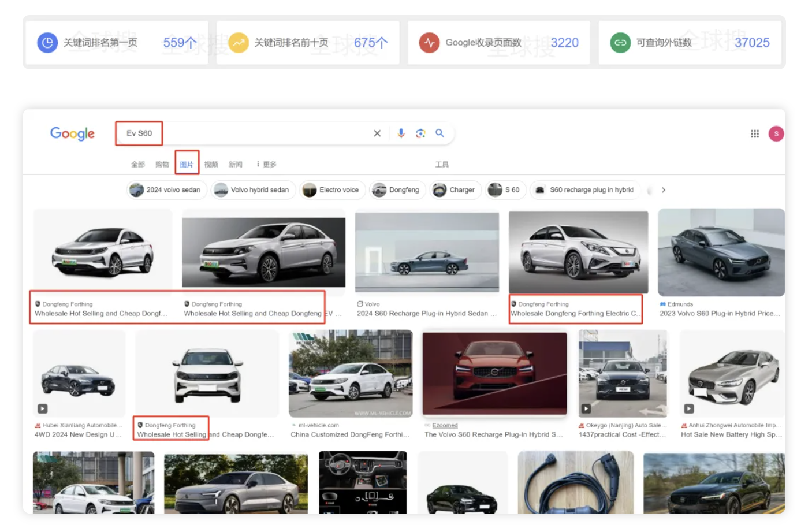The image size is (812, 528).
Task: Click the ml-vehicle.com source label
Action: pos(319,425)
